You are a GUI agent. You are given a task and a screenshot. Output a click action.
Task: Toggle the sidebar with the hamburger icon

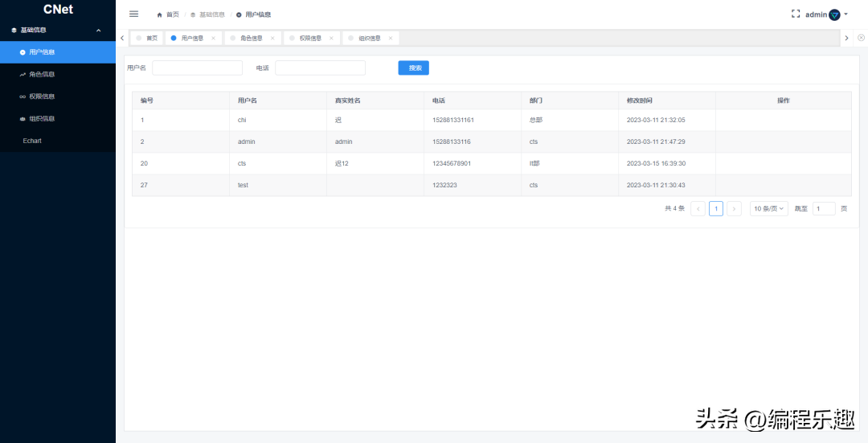tap(134, 14)
